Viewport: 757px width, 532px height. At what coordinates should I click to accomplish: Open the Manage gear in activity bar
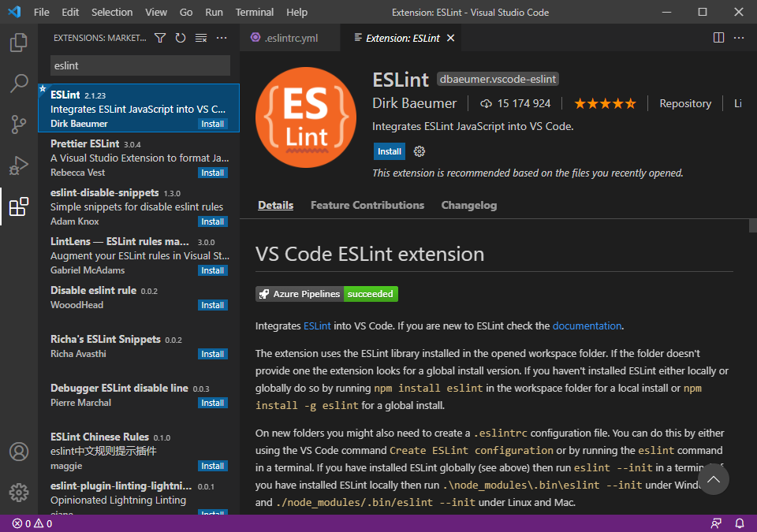click(x=19, y=493)
